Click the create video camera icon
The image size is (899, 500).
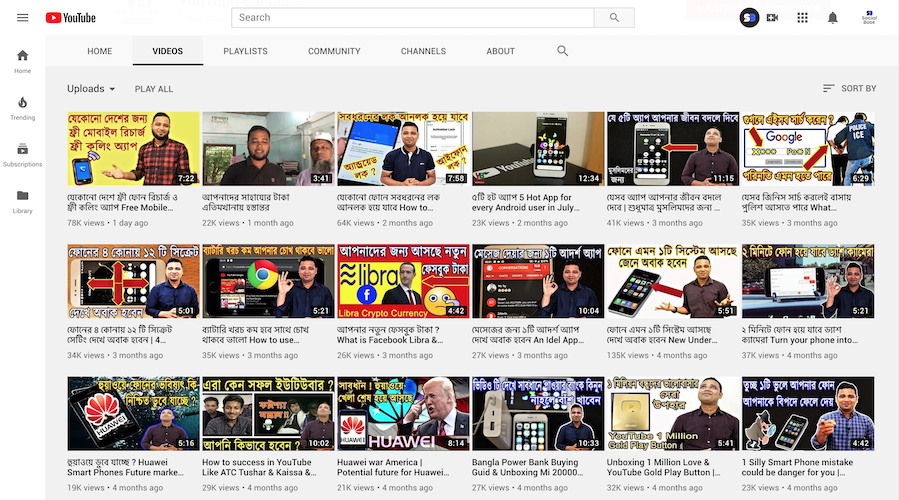pos(772,18)
